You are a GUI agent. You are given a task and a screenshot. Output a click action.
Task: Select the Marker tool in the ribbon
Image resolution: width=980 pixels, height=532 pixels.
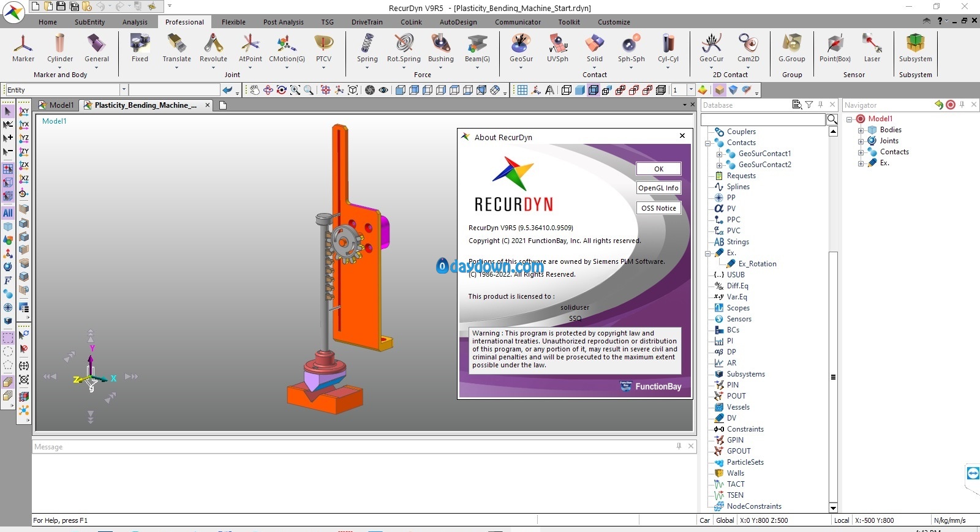click(23, 48)
